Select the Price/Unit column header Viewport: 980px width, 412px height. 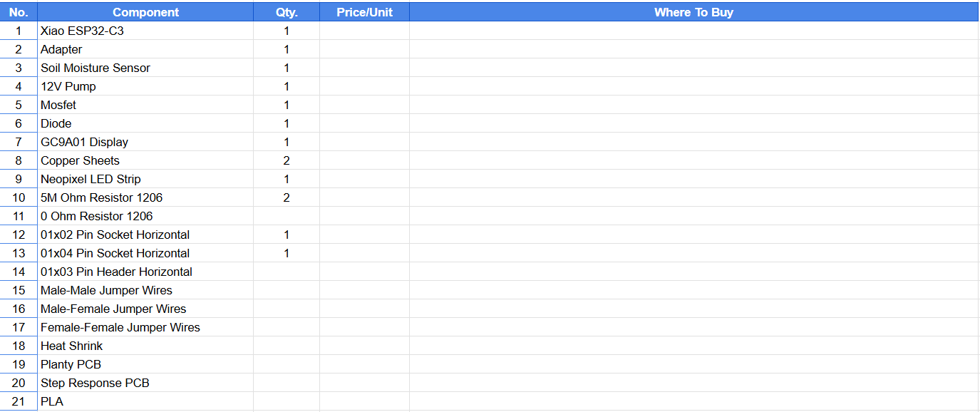click(364, 12)
